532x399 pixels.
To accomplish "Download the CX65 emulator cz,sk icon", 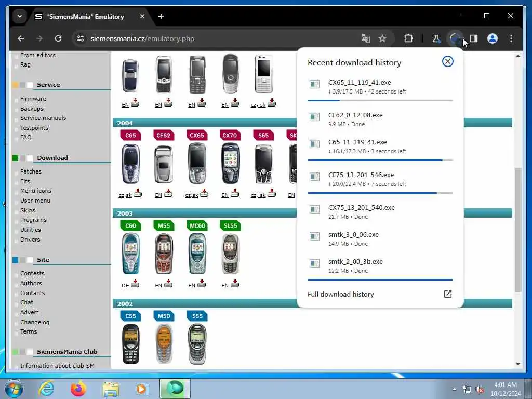I will [204, 193].
